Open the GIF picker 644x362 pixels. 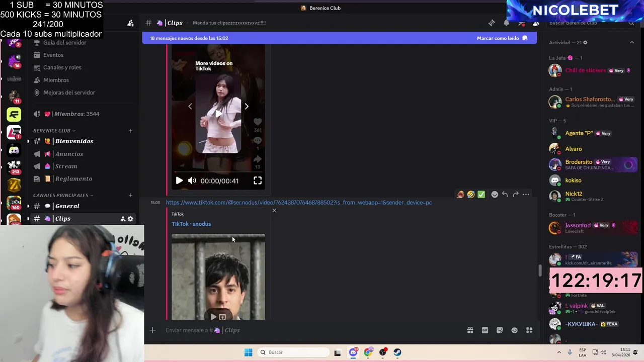pyautogui.click(x=485, y=330)
